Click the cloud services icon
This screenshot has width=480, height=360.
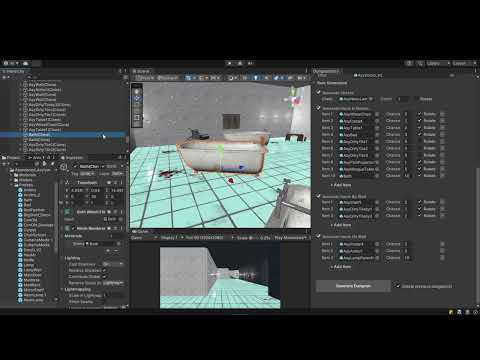pos(26,63)
